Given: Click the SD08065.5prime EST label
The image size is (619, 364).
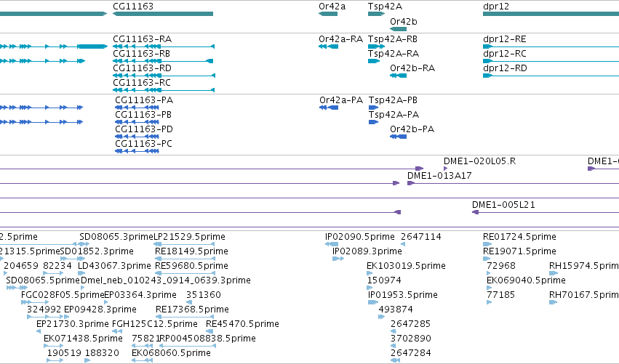Looking at the screenshot, I should [x=43, y=280].
